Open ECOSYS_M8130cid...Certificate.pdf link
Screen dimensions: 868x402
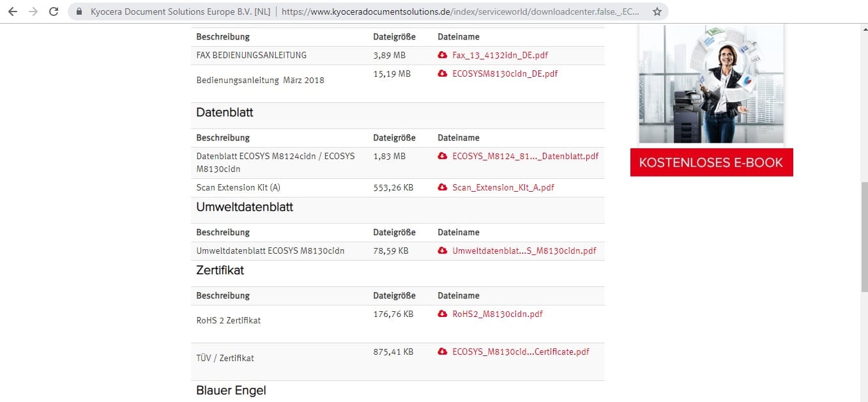[521, 352]
